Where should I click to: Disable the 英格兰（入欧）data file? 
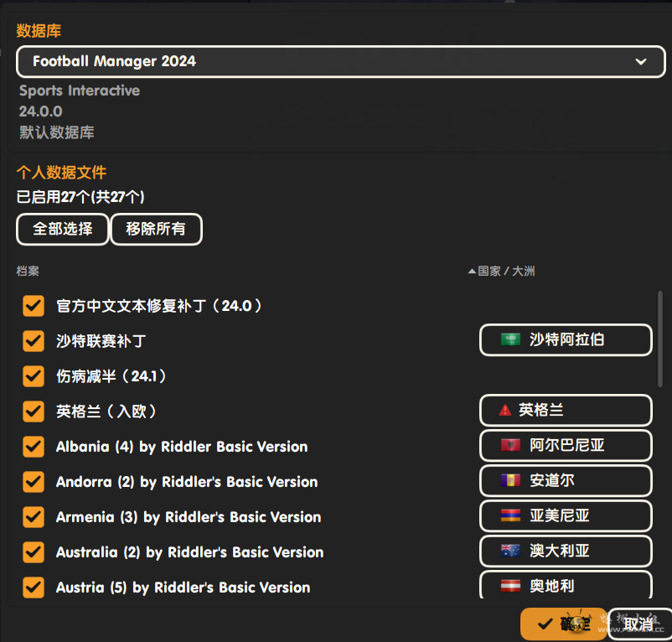point(34,412)
